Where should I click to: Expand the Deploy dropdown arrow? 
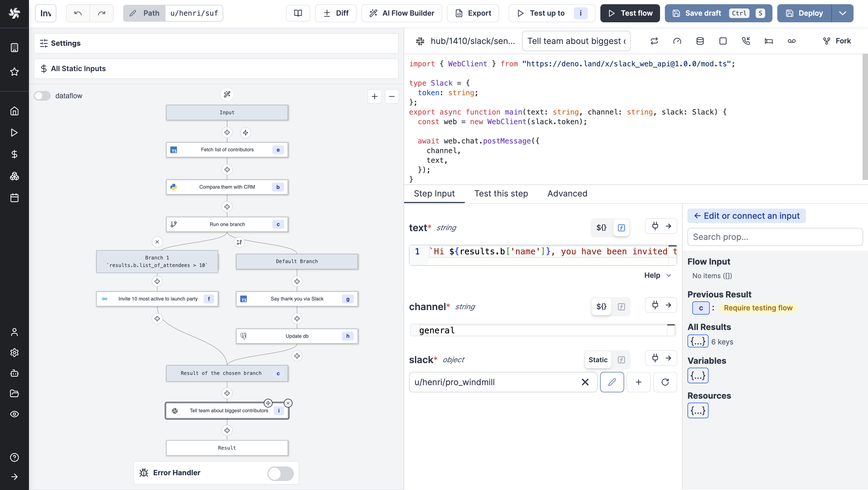pyautogui.click(x=842, y=13)
